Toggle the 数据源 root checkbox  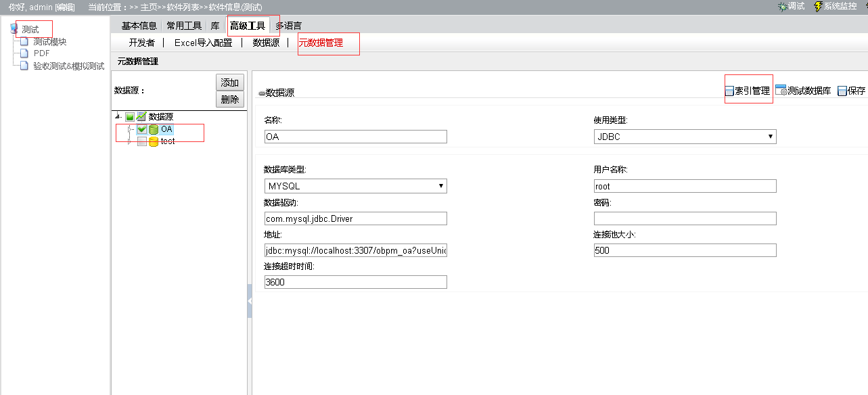pos(130,117)
